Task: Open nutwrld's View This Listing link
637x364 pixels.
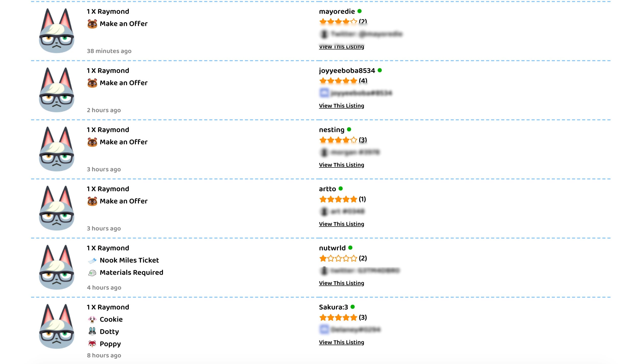Action: pyautogui.click(x=341, y=283)
